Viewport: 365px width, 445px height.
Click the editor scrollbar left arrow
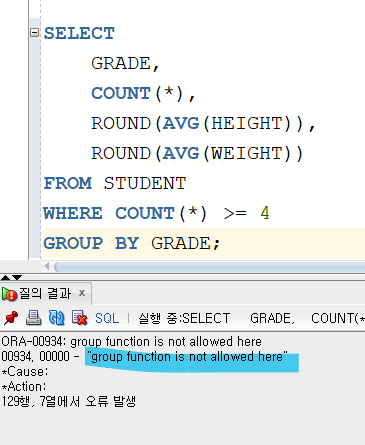point(47,266)
